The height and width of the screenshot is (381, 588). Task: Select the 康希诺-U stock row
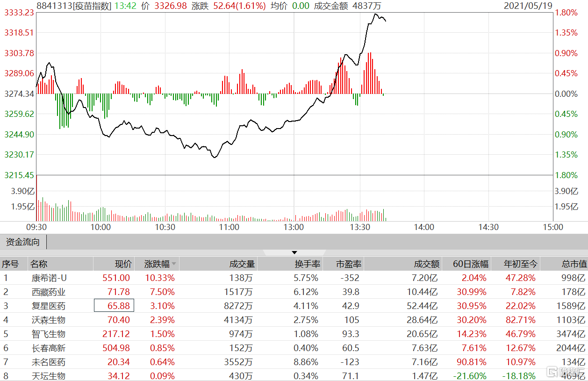pos(49,278)
